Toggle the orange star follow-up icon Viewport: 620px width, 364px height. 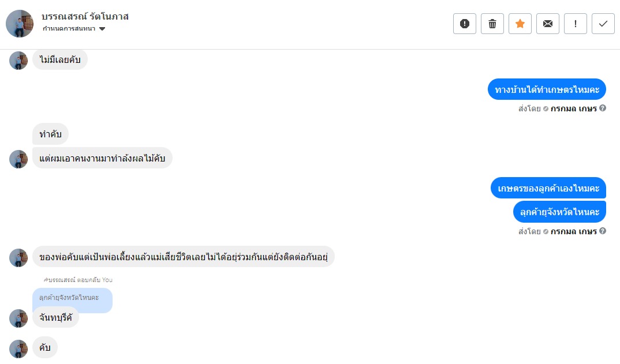pyautogui.click(x=520, y=24)
